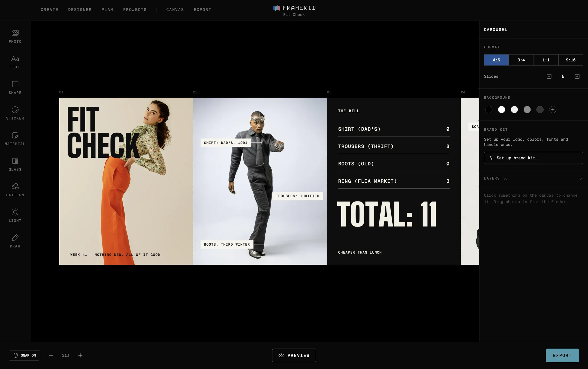Open the Sticker tool
The height and width of the screenshot is (369, 588).
click(15, 113)
